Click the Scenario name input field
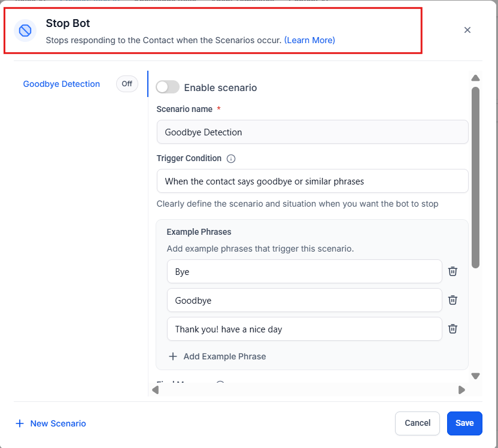The height and width of the screenshot is (448, 498). point(312,132)
